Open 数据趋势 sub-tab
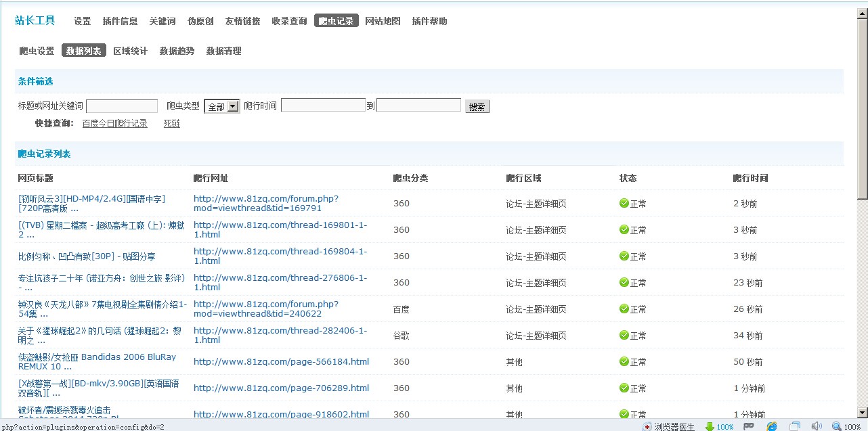868x431 pixels. click(x=177, y=51)
